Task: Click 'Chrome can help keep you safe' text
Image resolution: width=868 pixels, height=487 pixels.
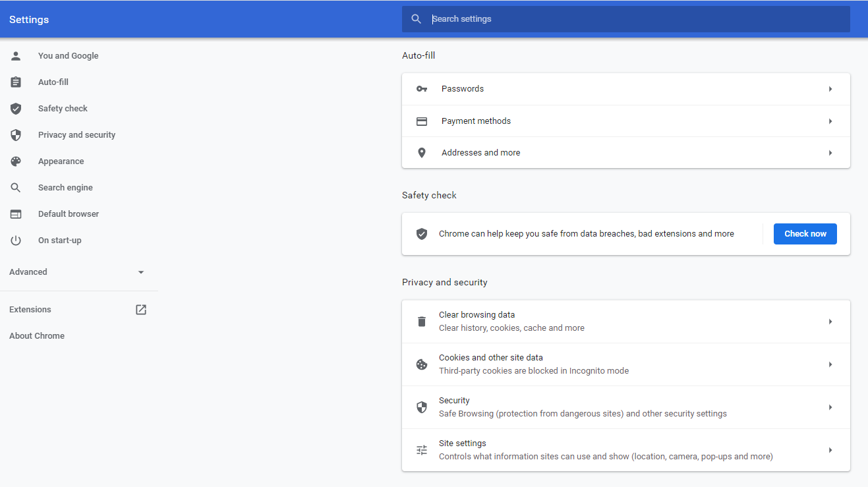Action: (587, 234)
